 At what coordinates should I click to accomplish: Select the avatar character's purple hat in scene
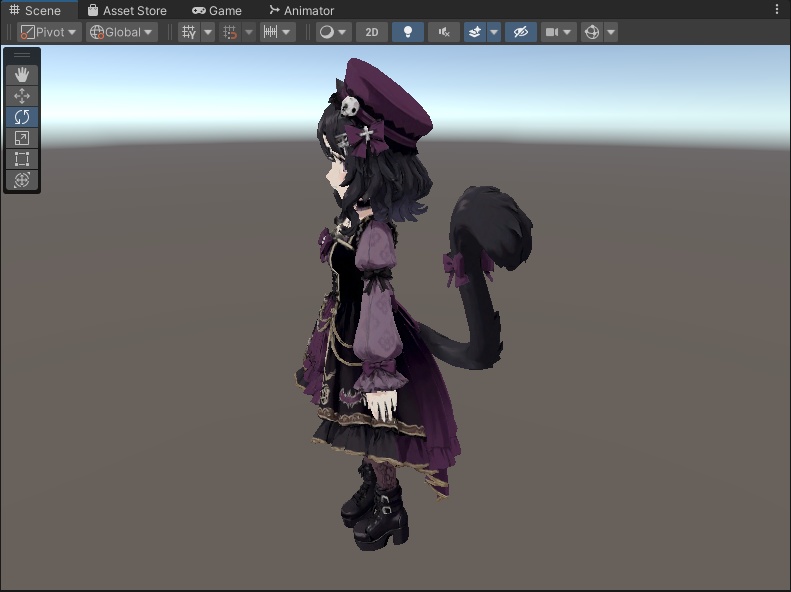(x=388, y=101)
